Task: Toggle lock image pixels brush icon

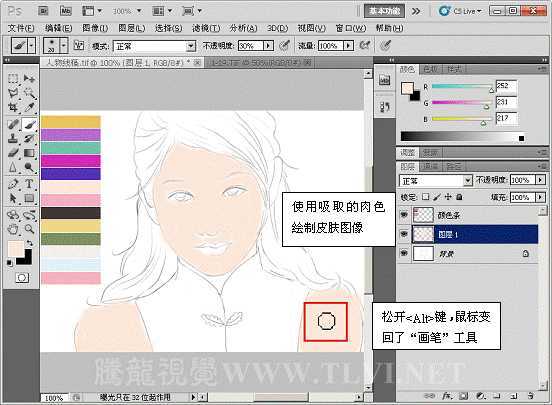Action: click(437, 197)
